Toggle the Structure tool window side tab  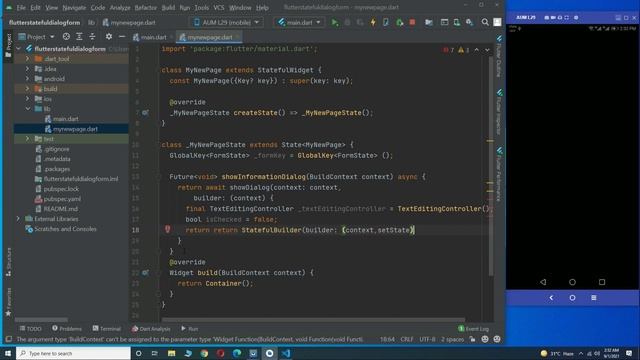tap(8, 262)
